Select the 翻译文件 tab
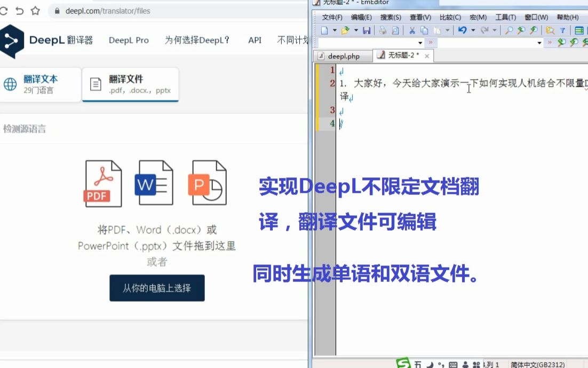588x368 pixels. click(x=130, y=84)
